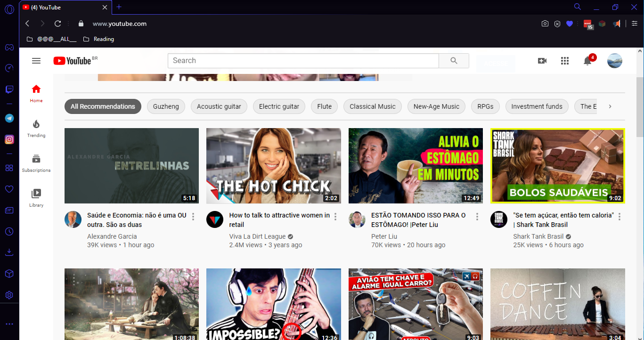Open the Peter Liu channel name
This screenshot has height=340, width=644.
tap(384, 236)
